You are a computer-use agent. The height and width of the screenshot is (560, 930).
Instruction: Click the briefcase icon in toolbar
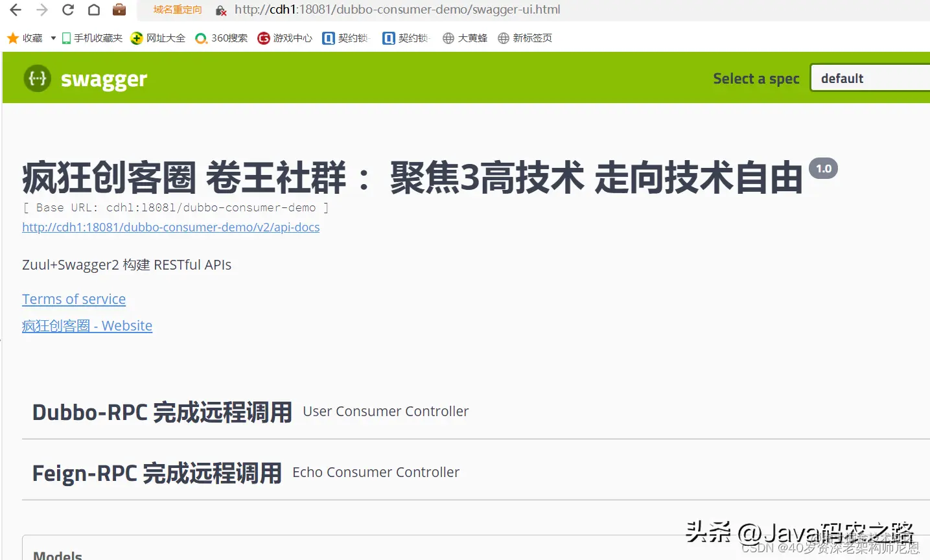119,10
